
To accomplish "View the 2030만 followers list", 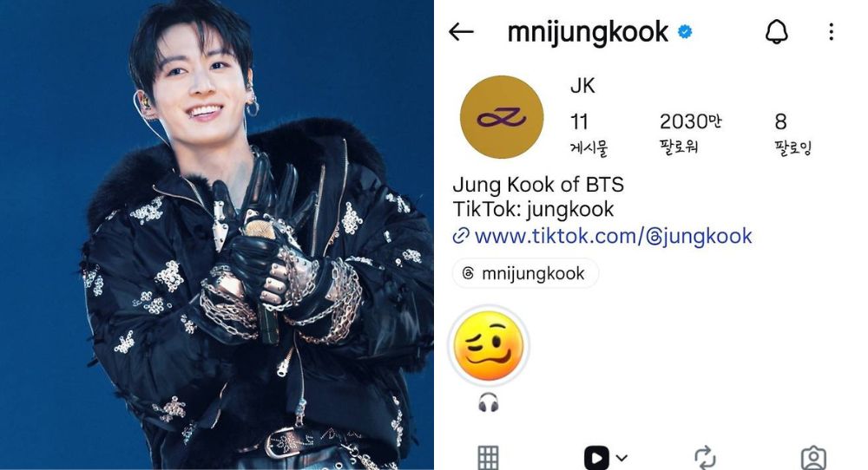I will pyautogui.click(x=690, y=134).
